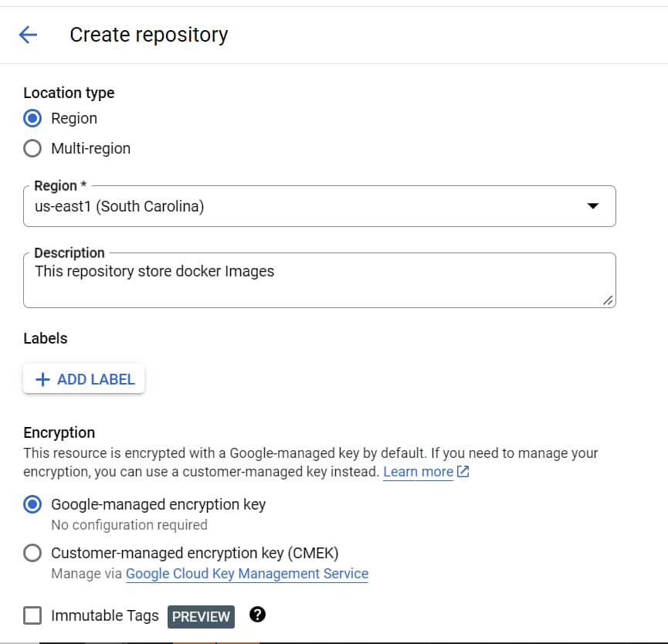Open the Region dropdown arrow
The height and width of the screenshot is (644, 668).
[592, 206]
